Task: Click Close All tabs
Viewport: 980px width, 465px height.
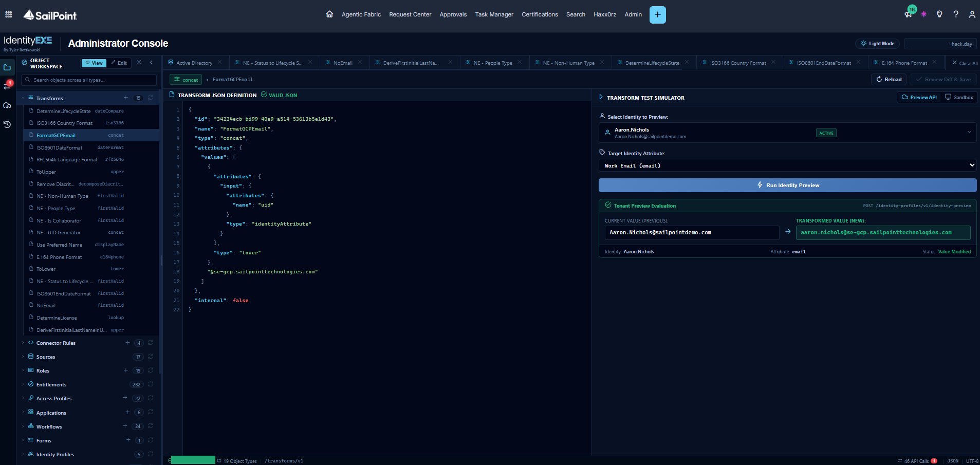Action: pos(965,63)
